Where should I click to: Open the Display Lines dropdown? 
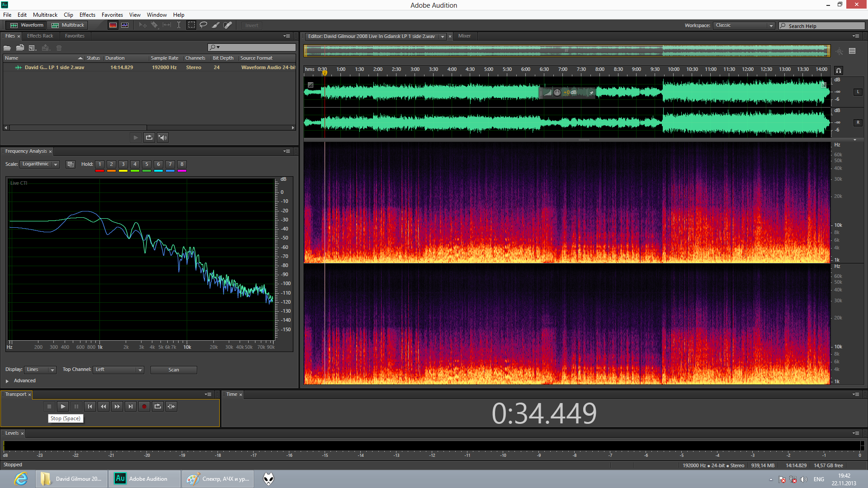coord(40,370)
